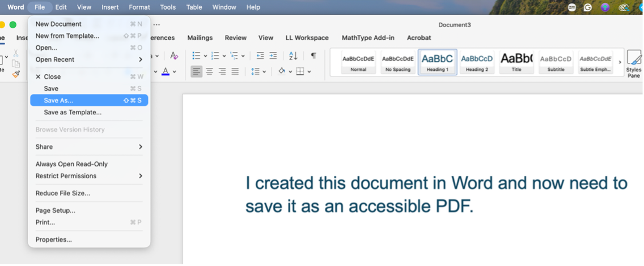
Task: Open line spacing dropdown arrow
Action: tap(264, 72)
